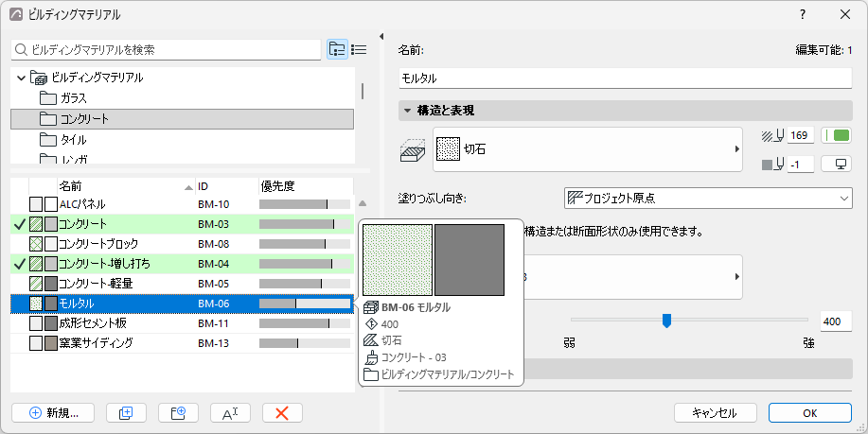Click the fill background pen icon
This screenshot has width=868, height=434.
[772, 165]
